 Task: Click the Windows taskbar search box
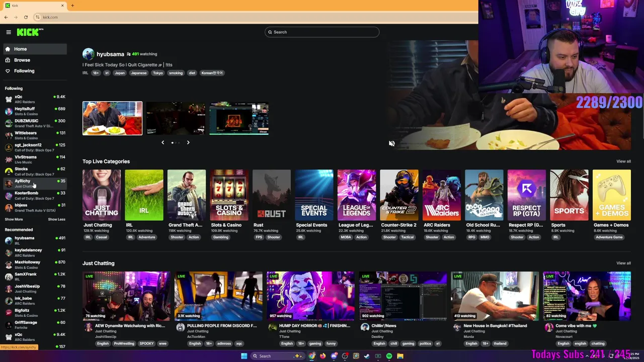pos(278,356)
